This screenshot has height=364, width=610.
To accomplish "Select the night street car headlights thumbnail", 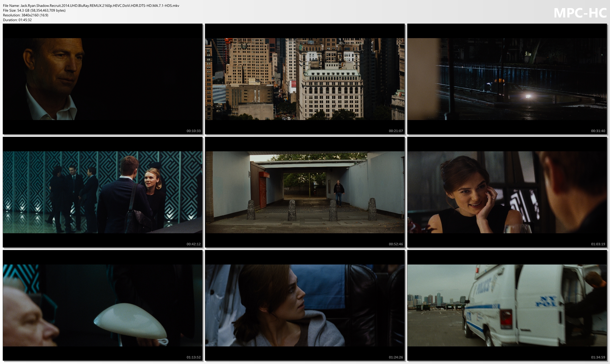I will 507,79.
